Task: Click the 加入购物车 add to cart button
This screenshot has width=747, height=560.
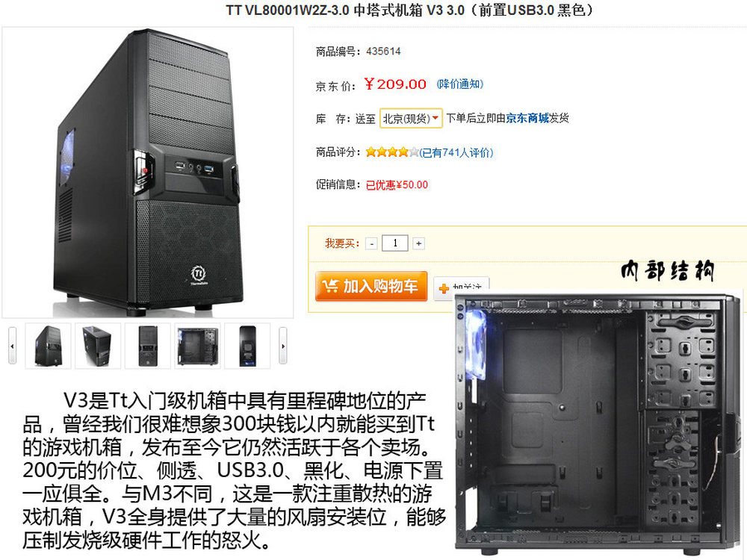Action: (371, 286)
